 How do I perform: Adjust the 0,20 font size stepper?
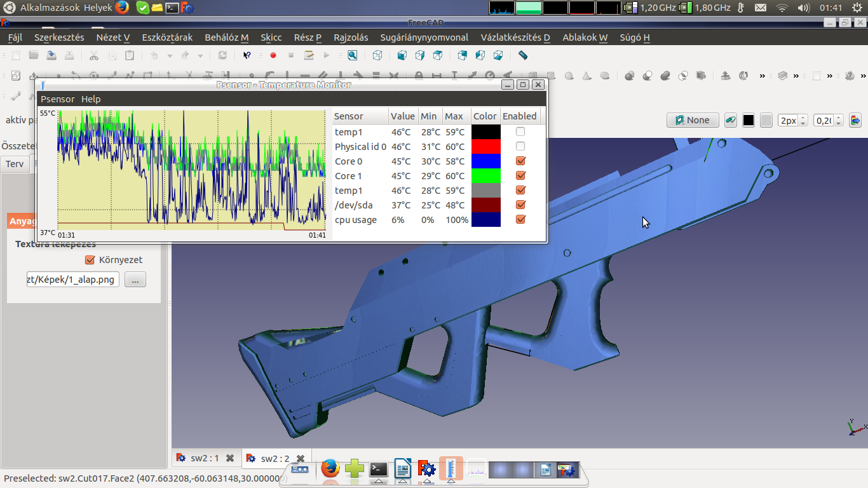pos(839,120)
